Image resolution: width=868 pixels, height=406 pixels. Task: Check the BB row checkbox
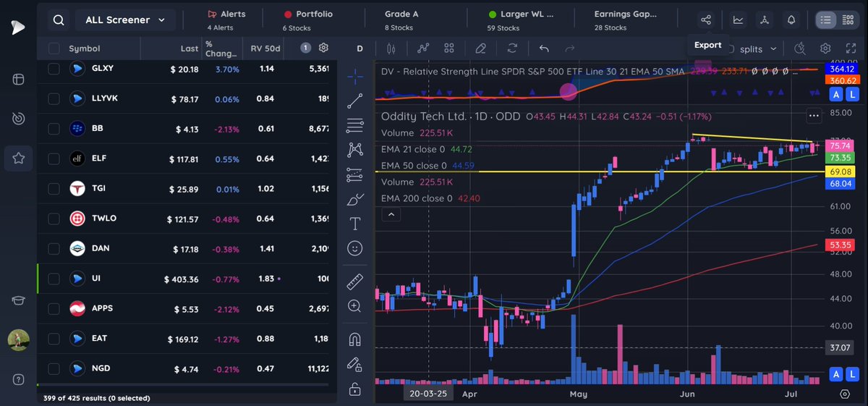click(54, 129)
